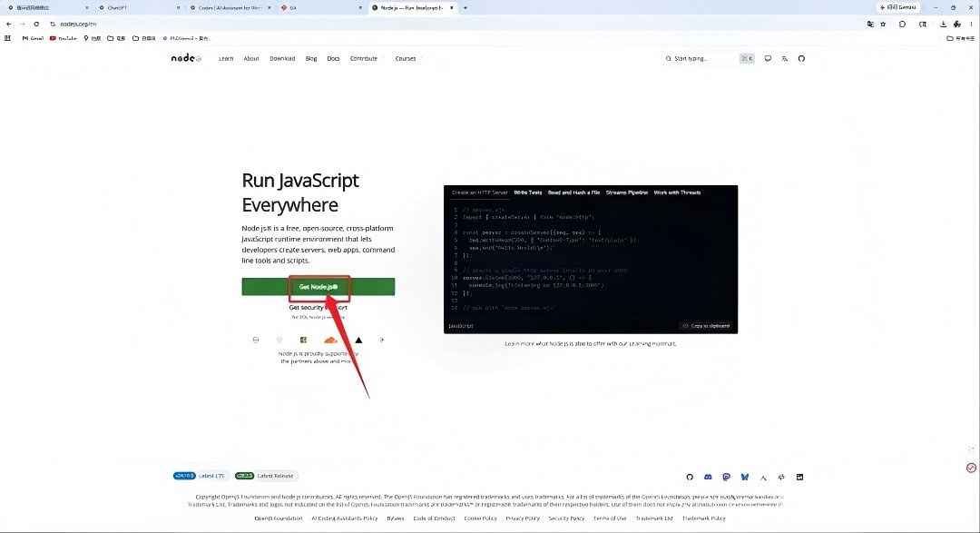Click the Bluesky butterfly icon in the footer
Image resolution: width=980 pixels, height=533 pixels.
tap(744, 477)
